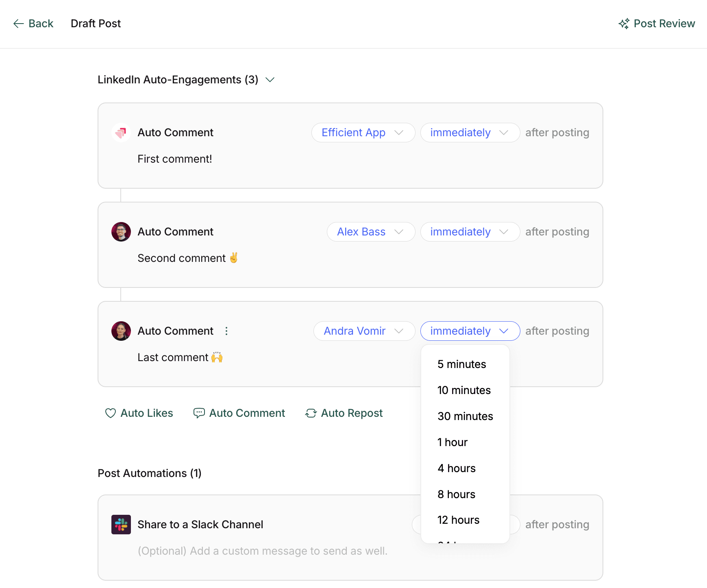Screen dimensions: 707x588
Task: Click the Post Review sparkle icon
Action: 624,24
